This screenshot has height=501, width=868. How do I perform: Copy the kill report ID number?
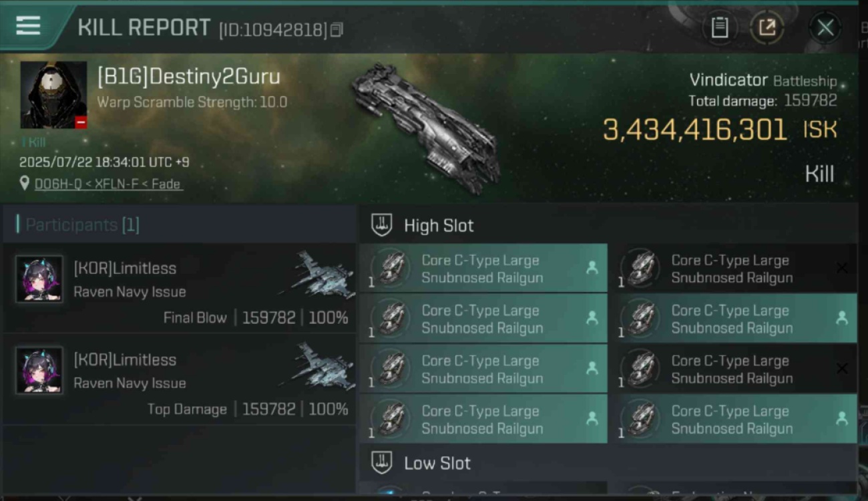pos(337,29)
